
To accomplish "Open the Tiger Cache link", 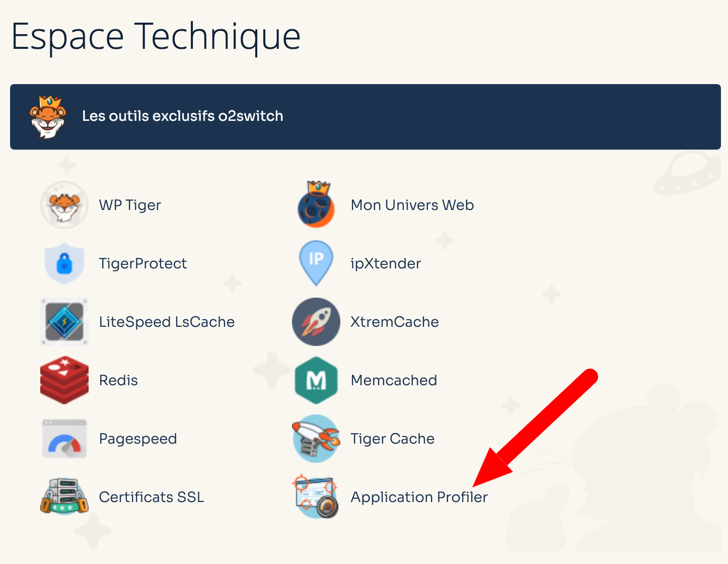I will pyautogui.click(x=393, y=439).
